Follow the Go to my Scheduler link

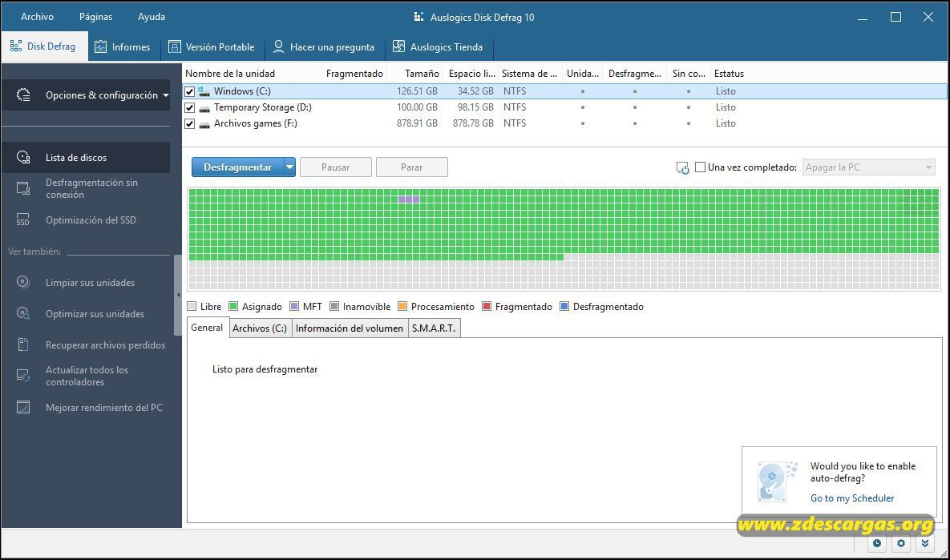pyautogui.click(x=852, y=498)
